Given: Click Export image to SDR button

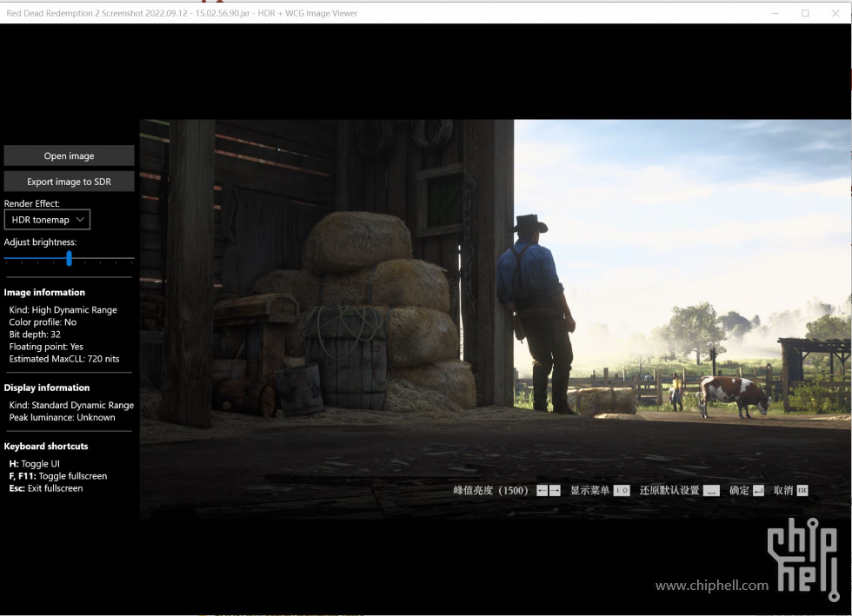Looking at the screenshot, I should (x=69, y=182).
